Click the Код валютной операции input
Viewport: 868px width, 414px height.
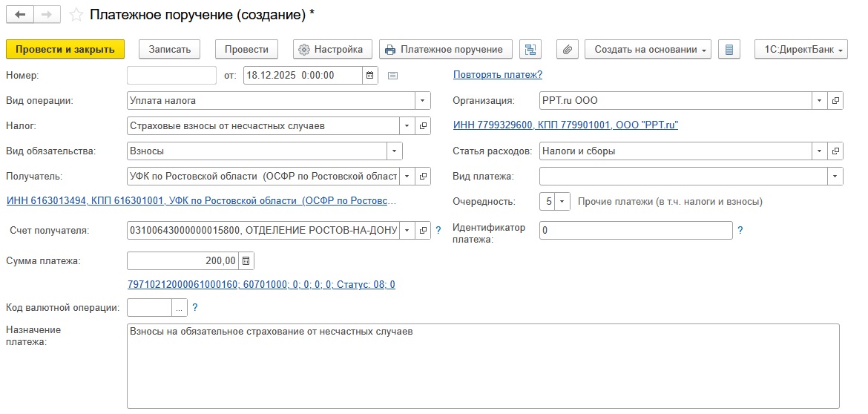coord(149,308)
